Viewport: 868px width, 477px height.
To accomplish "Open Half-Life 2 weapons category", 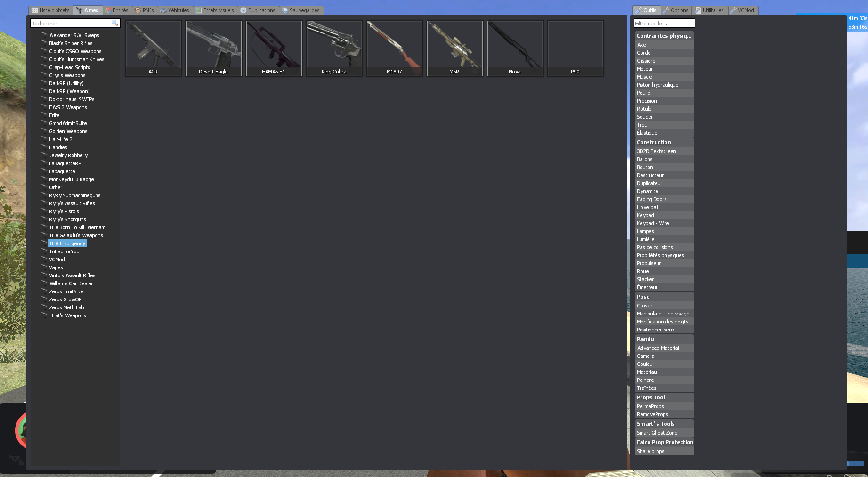I will [x=61, y=139].
